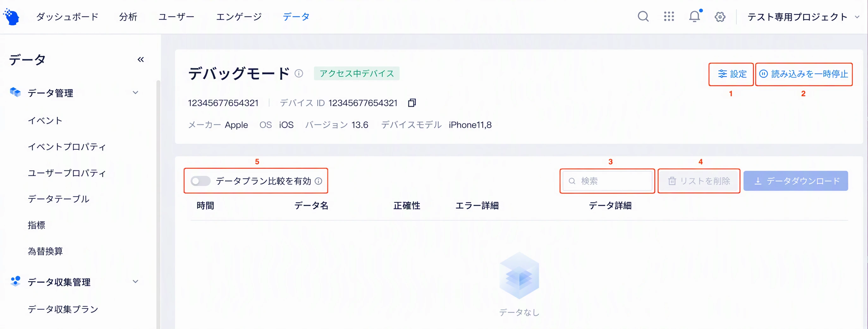This screenshot has width=868, height=329.
Task: Open the ユーザー menu
Action: coord(176,16)
